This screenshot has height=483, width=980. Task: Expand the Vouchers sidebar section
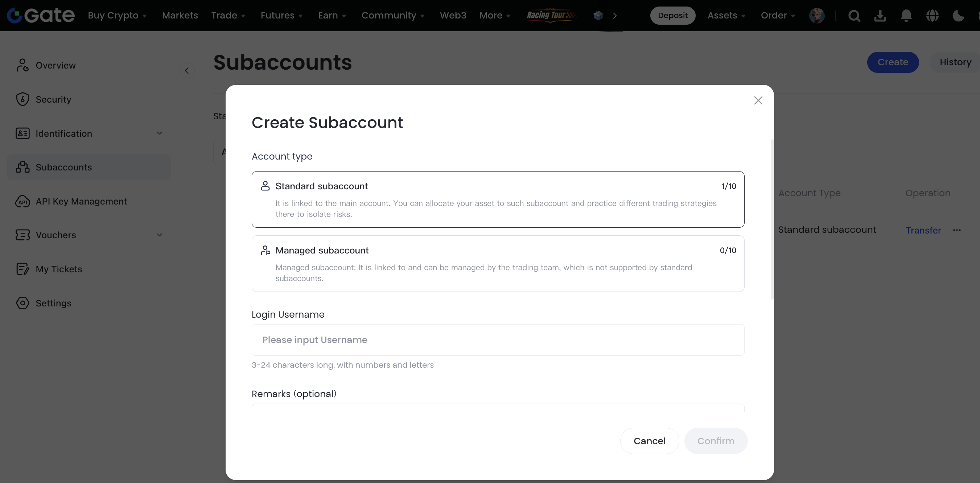click(x=160, y=235)
